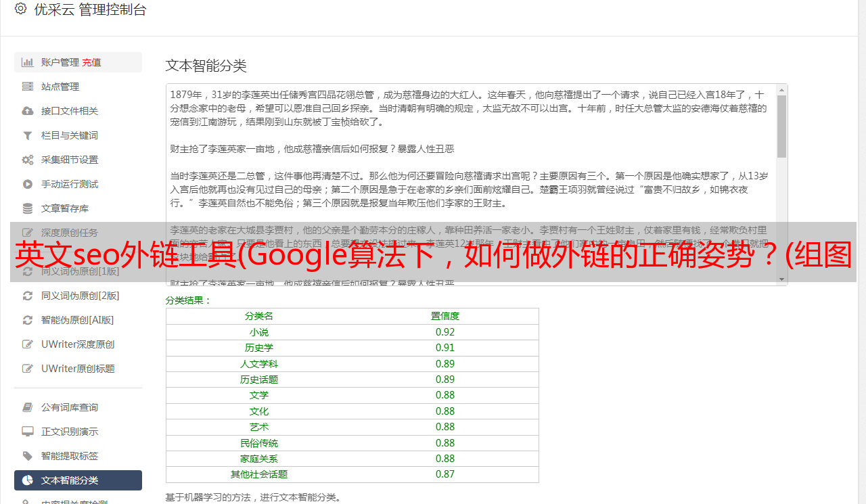The width and height of the screenshot is (866, 504).
Task: Click the cloud upload icon for 接口文件相关
Action: coord(28,111)
